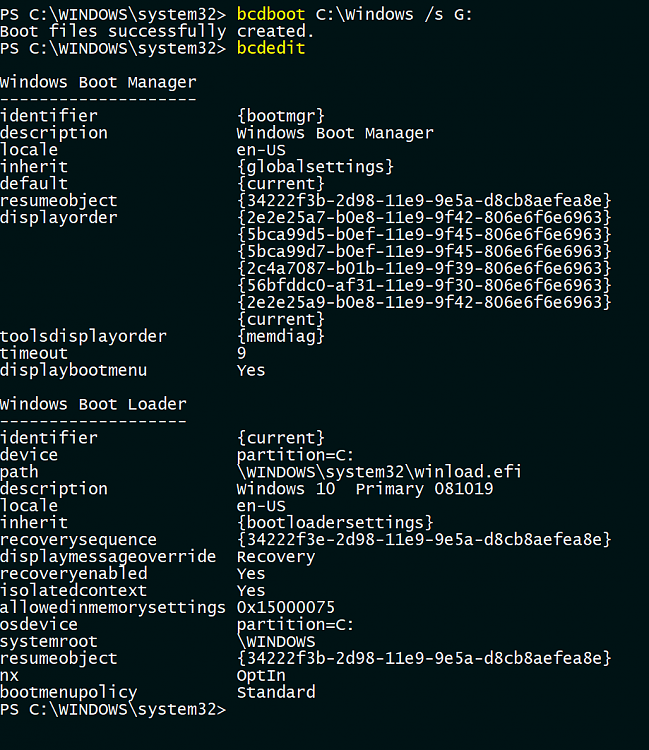
Task: Click the Windows Boot Loader heading
Action: point(93,404)
